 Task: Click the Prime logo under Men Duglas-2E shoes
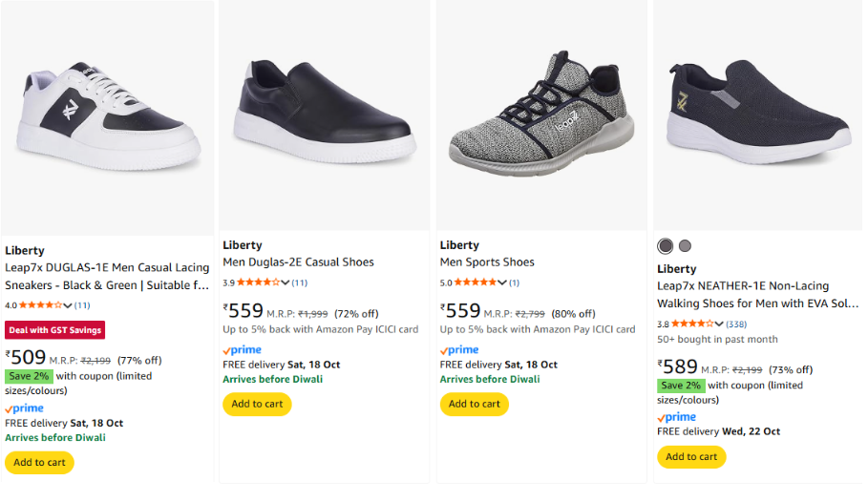[242, 350]
